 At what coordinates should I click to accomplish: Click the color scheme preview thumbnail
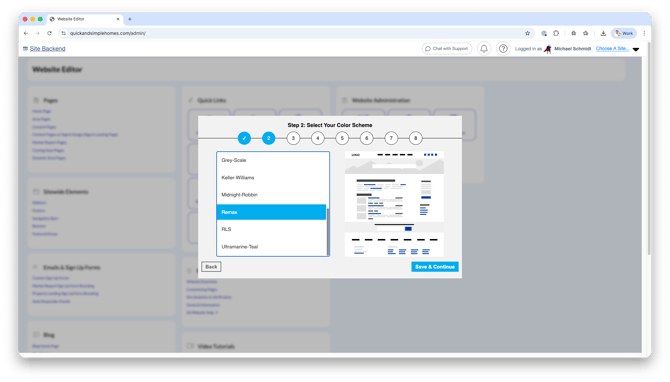click(394, 204)
